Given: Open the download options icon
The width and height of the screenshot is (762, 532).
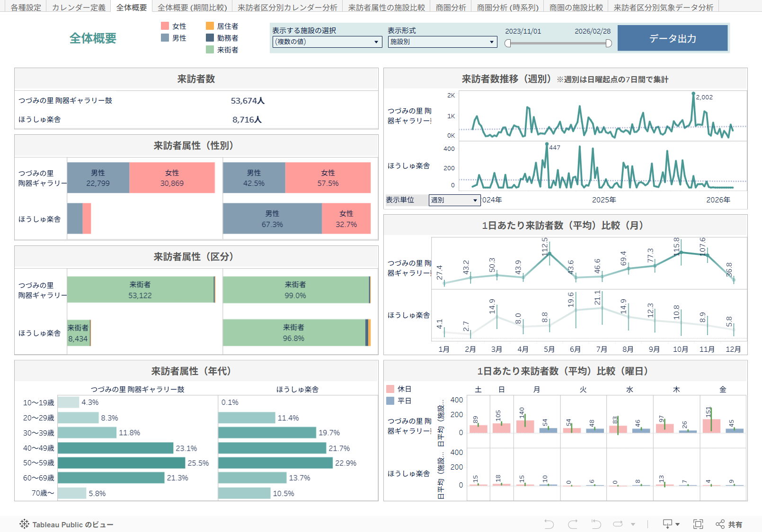Looking at the screenshot, I should pyautogui.click(x=671, y=524).
